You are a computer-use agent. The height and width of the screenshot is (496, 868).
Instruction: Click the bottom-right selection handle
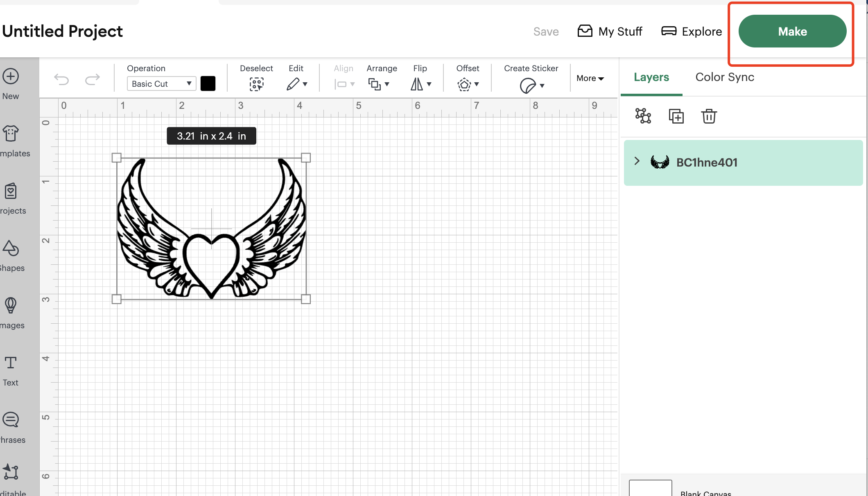click(306, 299)
